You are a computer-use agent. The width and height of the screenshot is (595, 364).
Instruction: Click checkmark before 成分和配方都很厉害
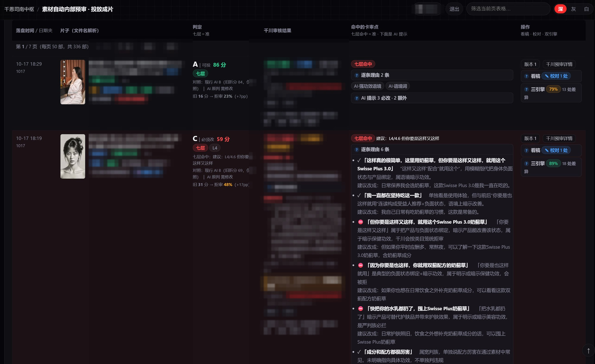pos(359,352)
